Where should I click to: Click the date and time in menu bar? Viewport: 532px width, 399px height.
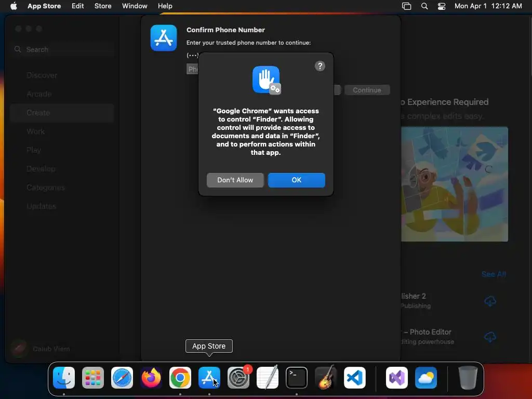pos(488,6)
